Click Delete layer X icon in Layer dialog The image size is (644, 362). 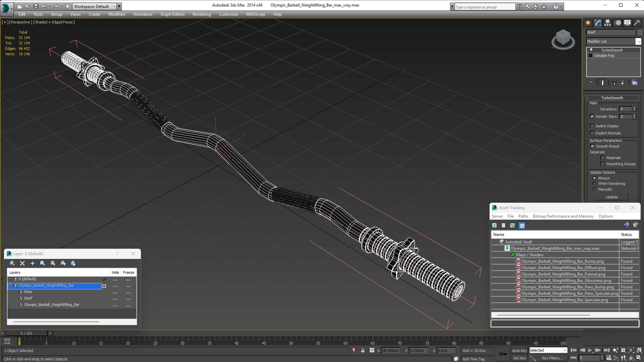22,263
